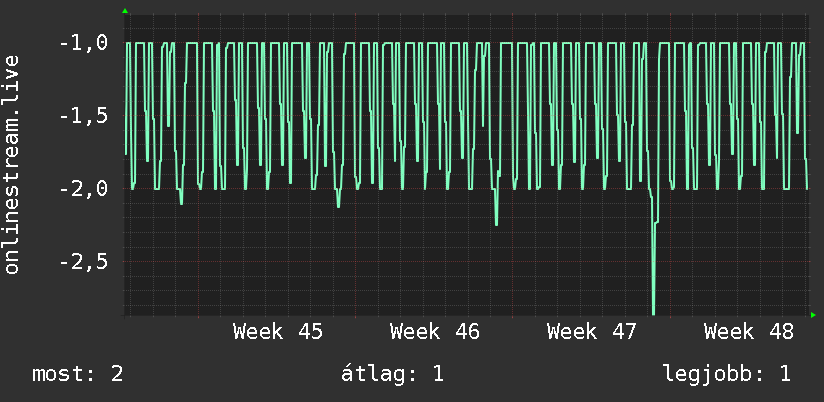
Task: Click the -1,0 y-axis value
Action: point(84,43)
